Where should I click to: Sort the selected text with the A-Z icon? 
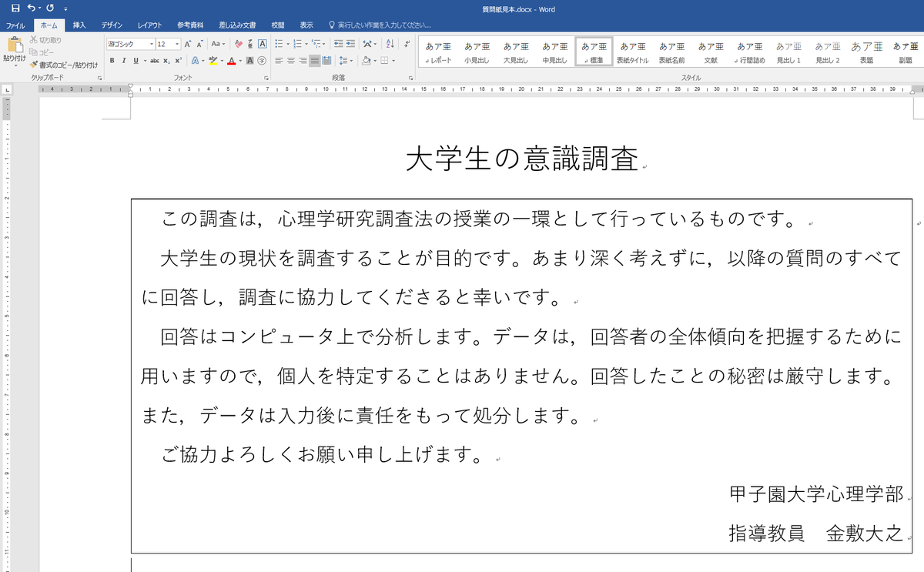tap(390, 44)
